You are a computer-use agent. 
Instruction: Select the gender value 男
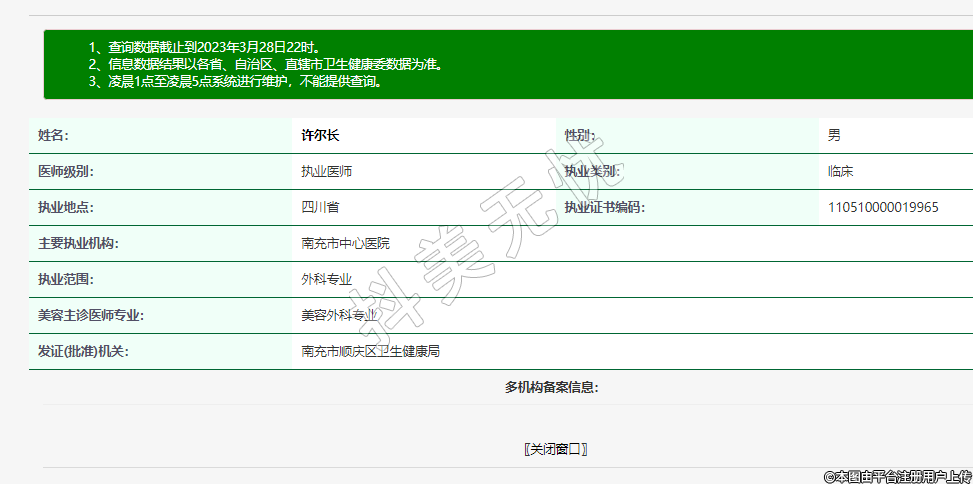tap(834, 135)
